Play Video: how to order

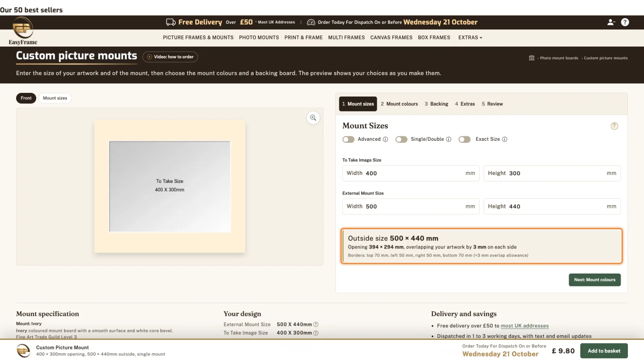(170, 57)
